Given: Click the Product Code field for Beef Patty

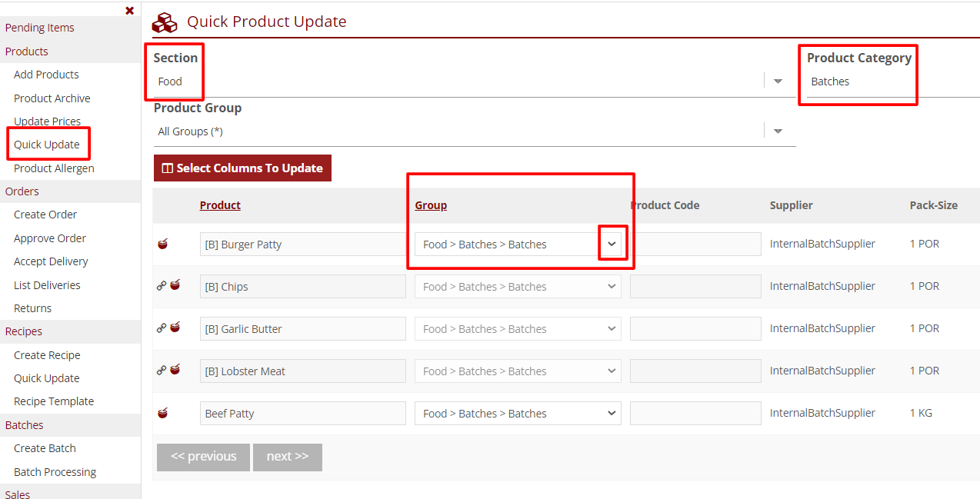Looking at the screenshot, I should pos(695,414).
